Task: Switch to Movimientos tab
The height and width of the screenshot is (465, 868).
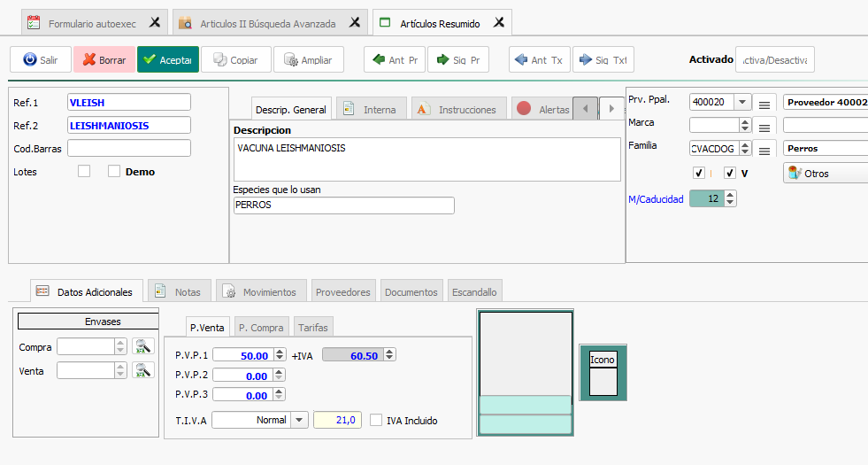Action: coord(261,291)
